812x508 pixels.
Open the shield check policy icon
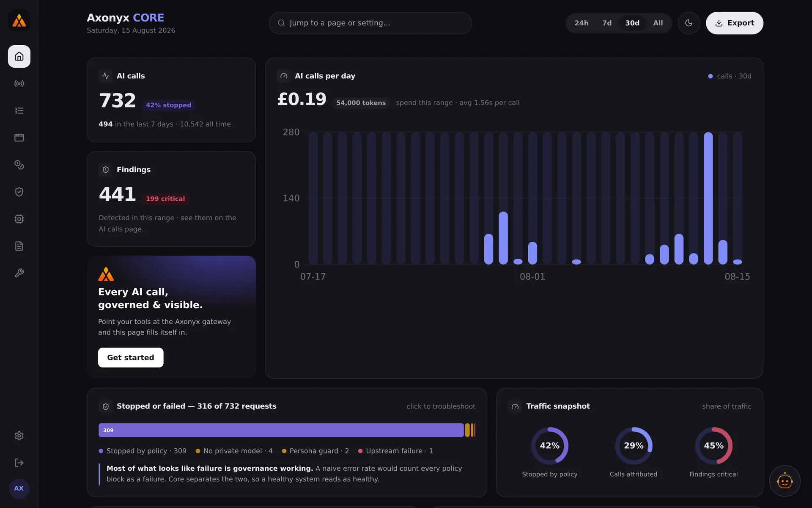[x=19, y=192]
